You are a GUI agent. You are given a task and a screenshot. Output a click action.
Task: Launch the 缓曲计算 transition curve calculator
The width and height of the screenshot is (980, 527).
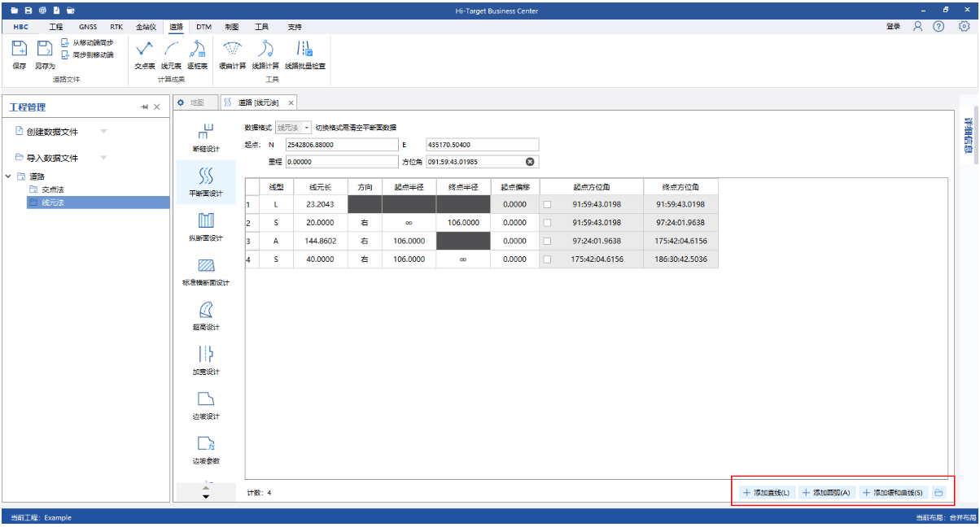[x=232, y=54]
